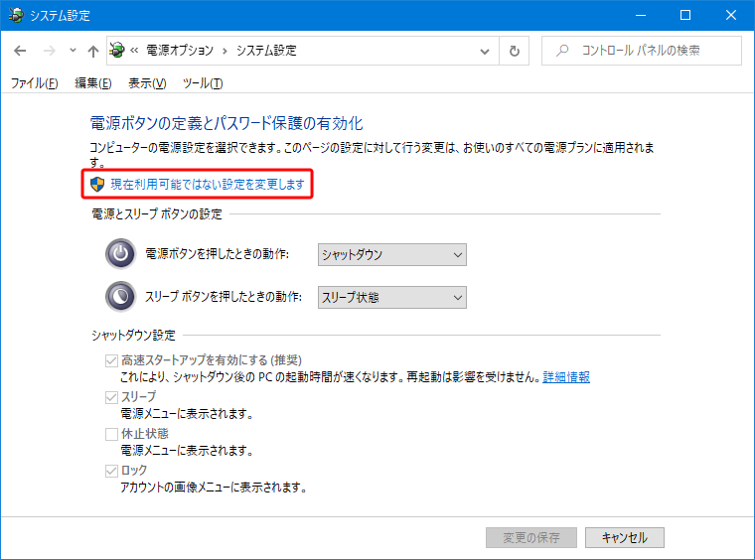Click the power options icon in address bar
Viewport: 755px width, 560px height.
click(x=117, y=51)
